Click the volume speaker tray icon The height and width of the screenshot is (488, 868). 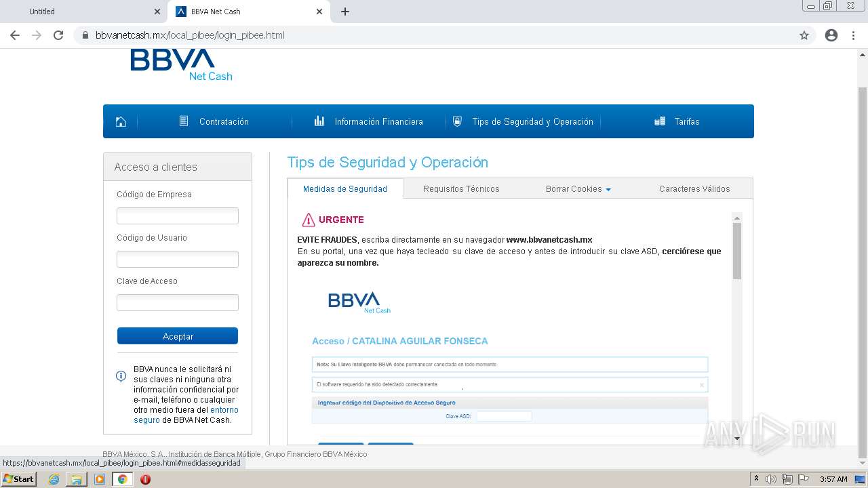tap(771, 479)
